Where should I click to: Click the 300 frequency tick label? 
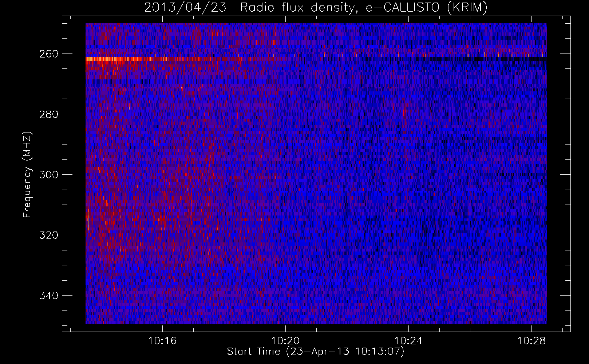click(48, 175)
